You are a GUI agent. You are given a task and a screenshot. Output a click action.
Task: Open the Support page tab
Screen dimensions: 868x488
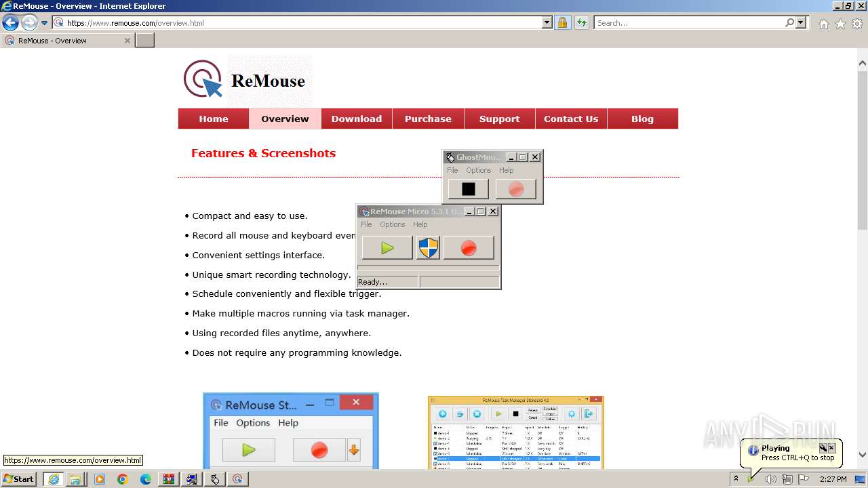click(500, 119)
